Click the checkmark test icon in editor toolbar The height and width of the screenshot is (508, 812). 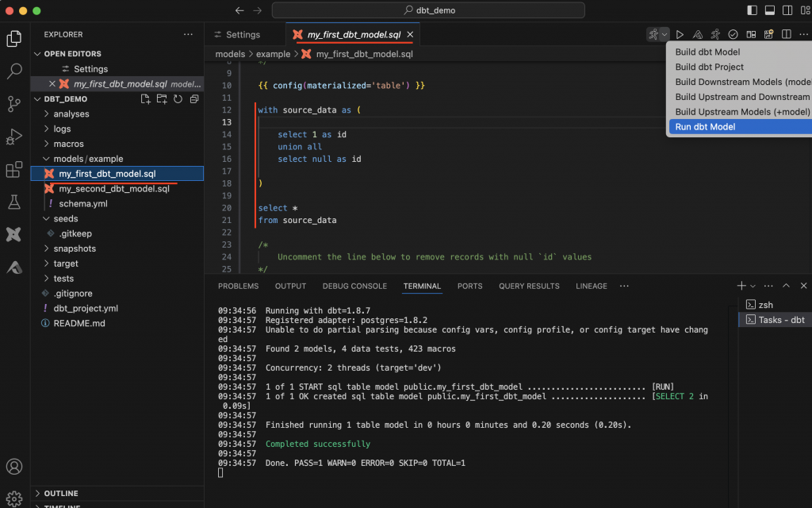tap(733, 35)
